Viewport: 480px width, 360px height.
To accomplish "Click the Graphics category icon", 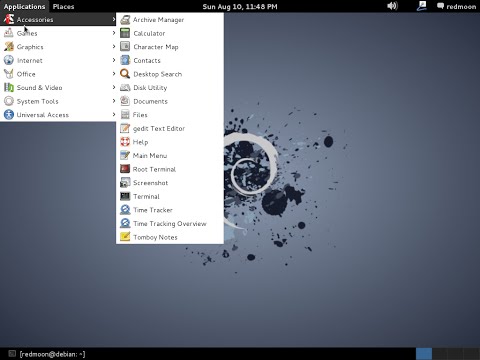I will pos(9,47).
